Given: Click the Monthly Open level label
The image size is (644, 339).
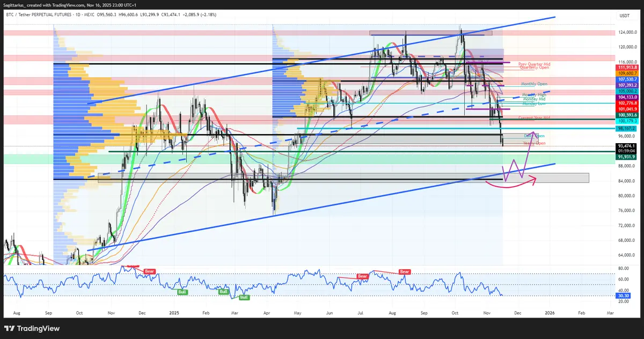Looking at the screenshot, I should click(x=535, y=85).
